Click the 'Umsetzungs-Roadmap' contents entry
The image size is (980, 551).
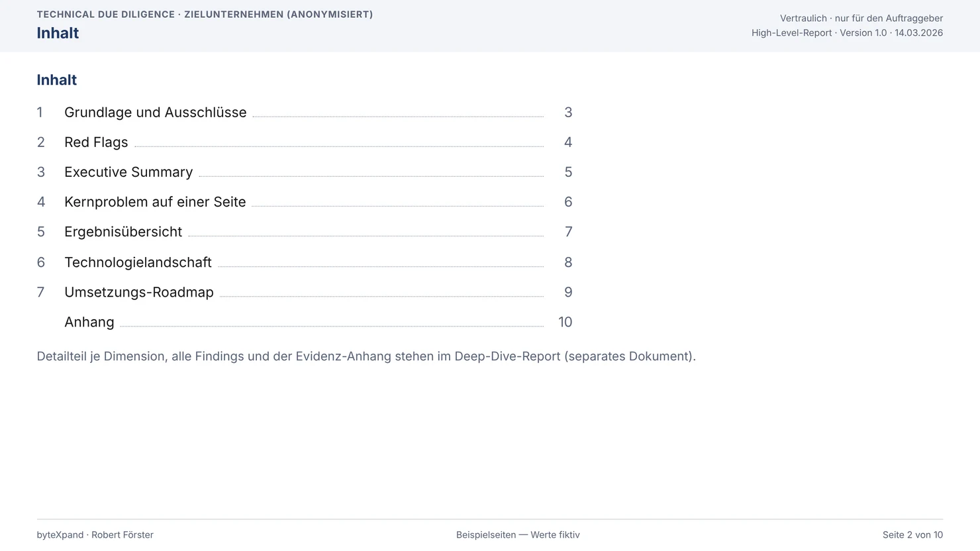[139, 292]
